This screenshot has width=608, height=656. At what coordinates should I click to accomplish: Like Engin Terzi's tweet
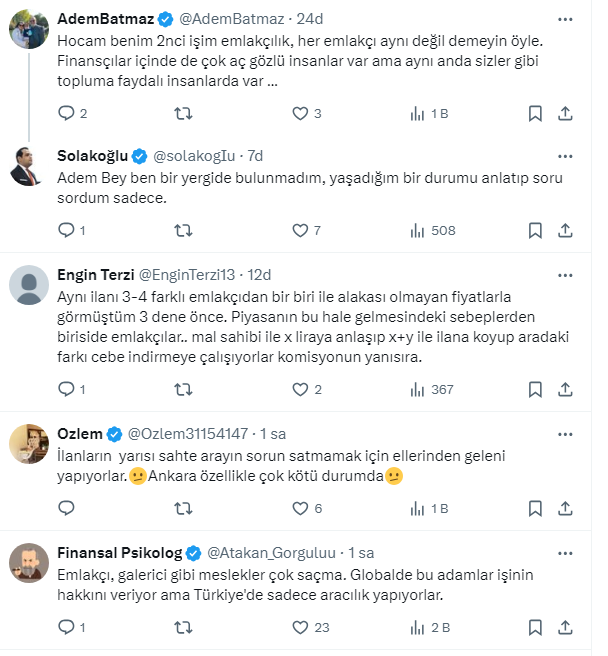(300, 390)
